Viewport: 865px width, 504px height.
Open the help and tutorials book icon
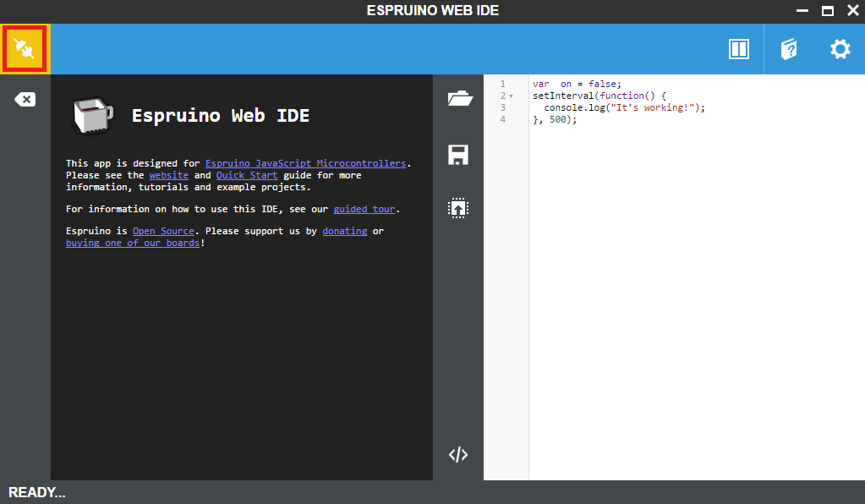pyautogui.click(x=788, y=48)
